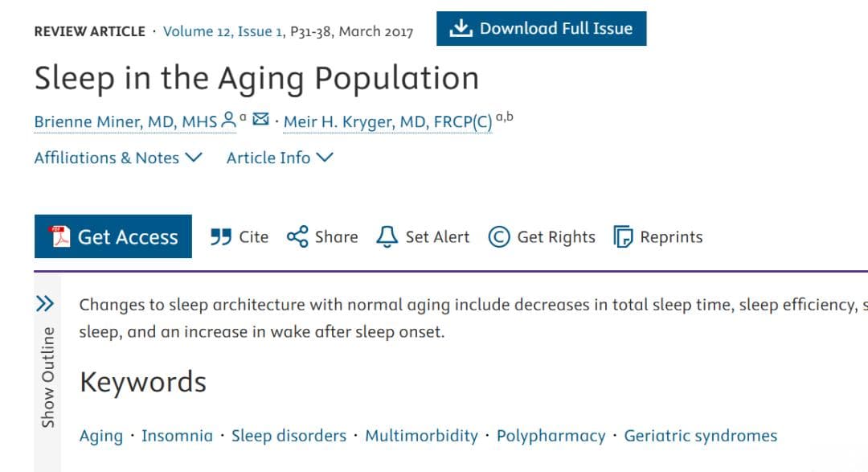
Task: Expand the Affiliations & Notes section
Action: click(118, 158)
